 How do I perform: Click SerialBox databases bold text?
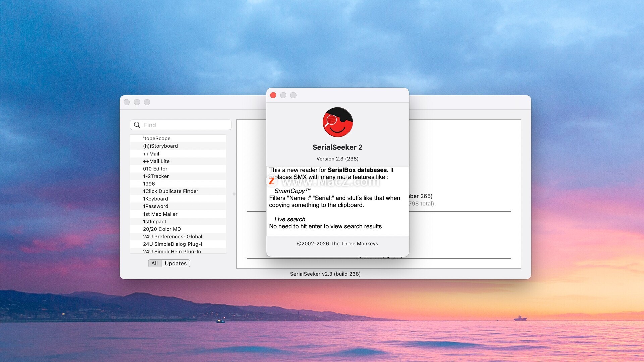pos(357,170)
